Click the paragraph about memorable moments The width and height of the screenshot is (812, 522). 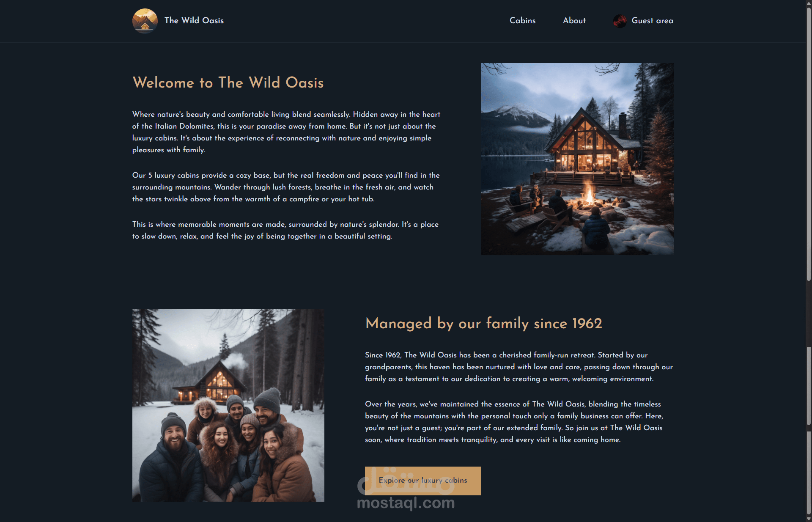click(x=285, y=230)
